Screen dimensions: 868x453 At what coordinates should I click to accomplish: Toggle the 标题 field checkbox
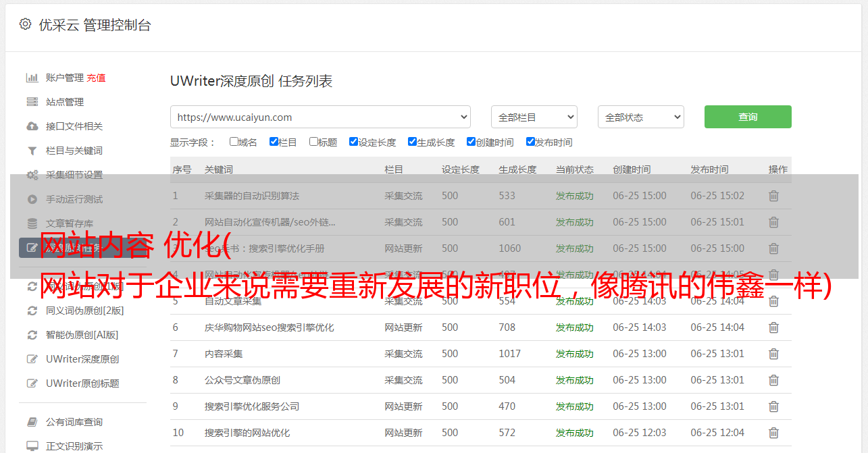(313, 142)
